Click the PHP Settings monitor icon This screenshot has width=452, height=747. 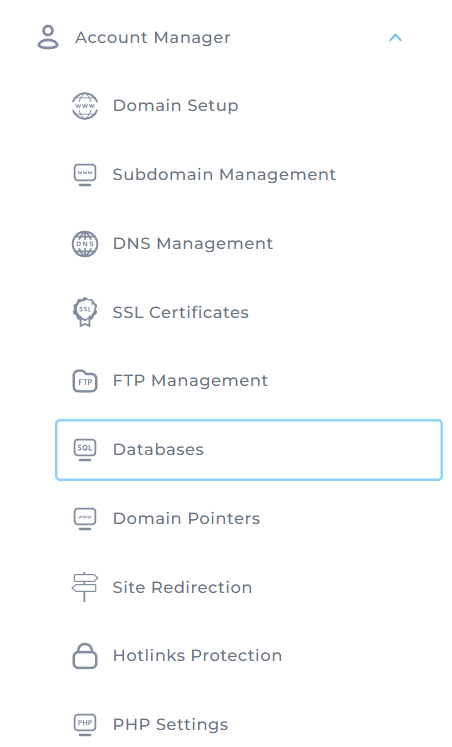pos(85,725)
